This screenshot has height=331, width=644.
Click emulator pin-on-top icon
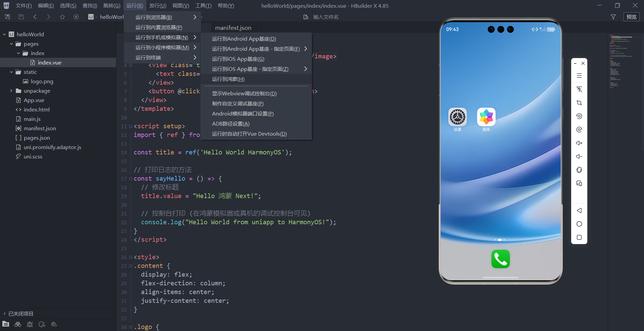click(579, 89)
